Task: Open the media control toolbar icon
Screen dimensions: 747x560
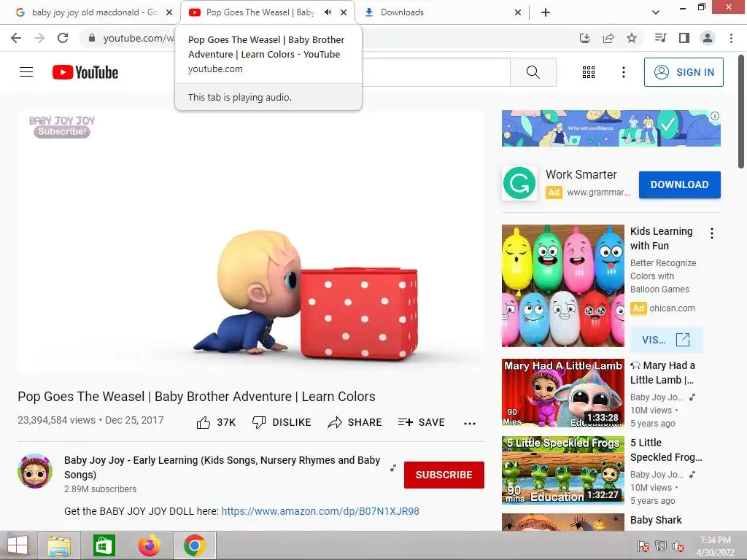Action: (x=660, y=38)
